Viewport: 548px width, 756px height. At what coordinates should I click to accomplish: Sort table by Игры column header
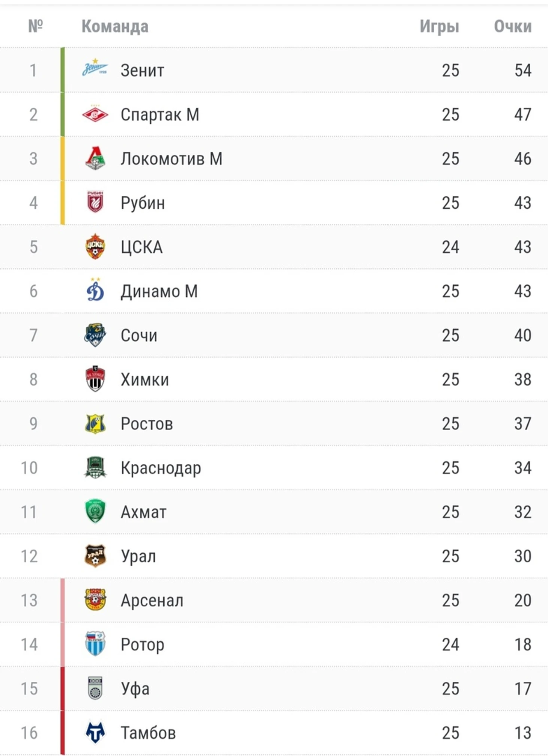439,27
